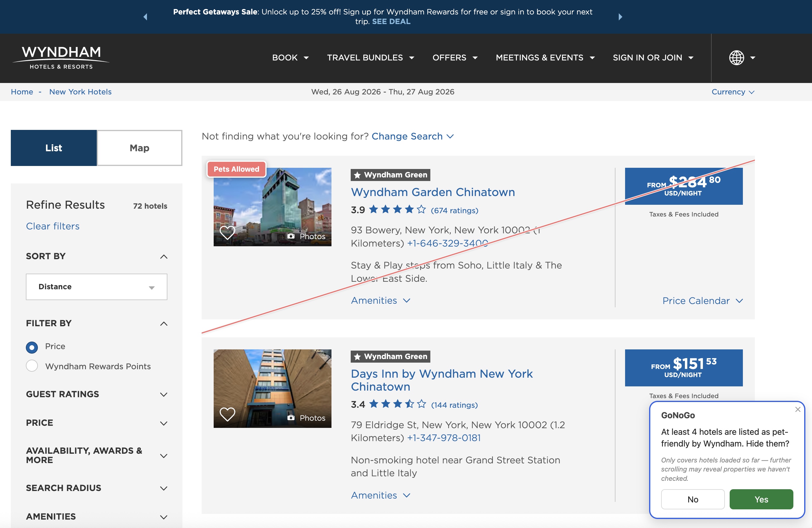Screen dimensions: 812x528
Task: Favorite Wyndham Garden Chinatown with heart icon
Action: pyautogui.click(x=227, y=233)
